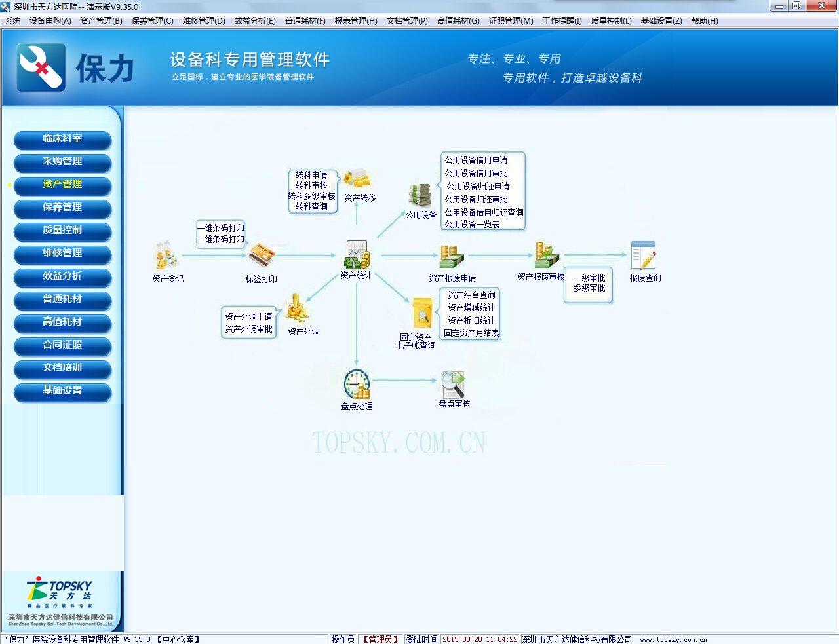Click the app icon in title bar
Image resolution: width=839 pixels, height=644 pixels.
(x=6, y=7)
